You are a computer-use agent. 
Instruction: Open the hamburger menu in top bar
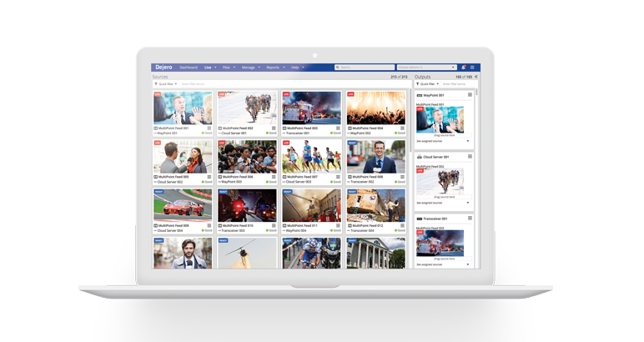472,67
